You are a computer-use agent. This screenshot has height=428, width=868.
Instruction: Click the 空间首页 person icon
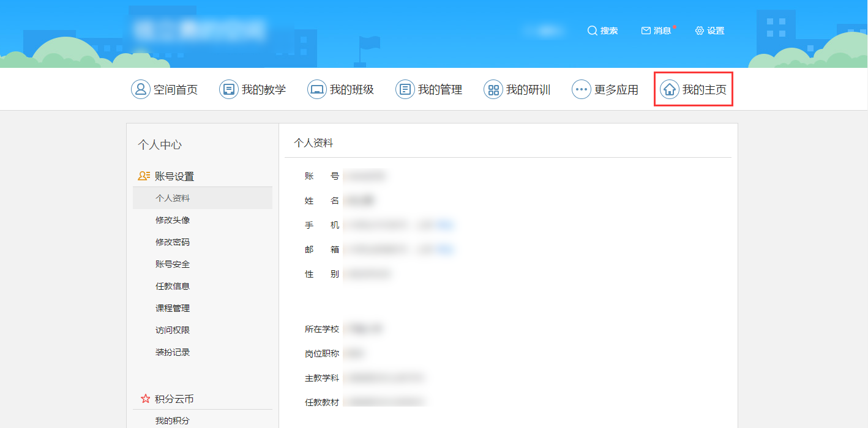point(141,90)
